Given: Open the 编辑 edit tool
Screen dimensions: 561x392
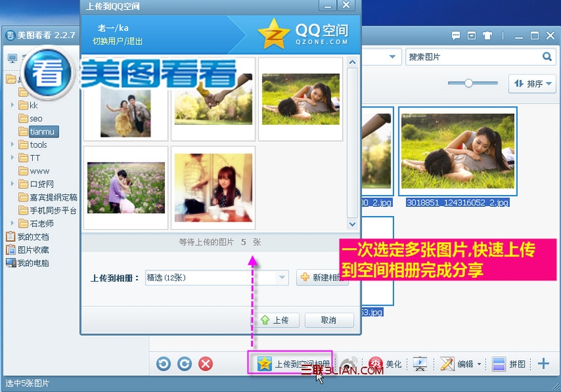Looking at the screenshot, I should coord(457,364).
